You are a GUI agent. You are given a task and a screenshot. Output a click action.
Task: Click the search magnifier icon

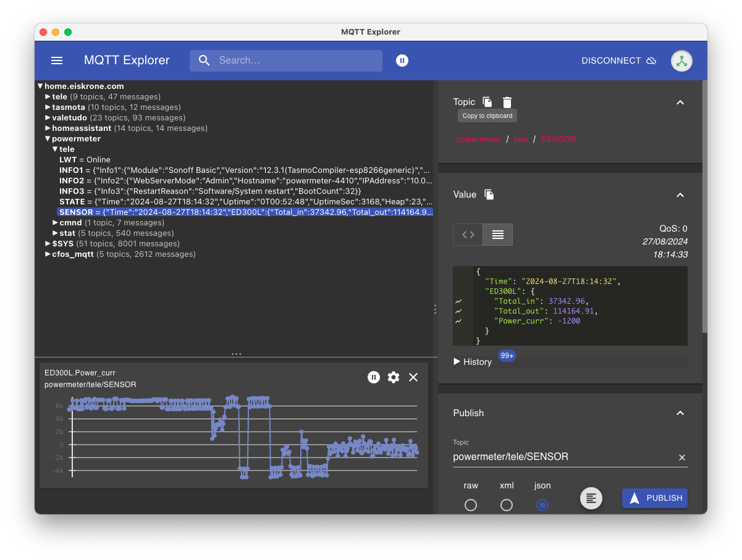[204, 61]
